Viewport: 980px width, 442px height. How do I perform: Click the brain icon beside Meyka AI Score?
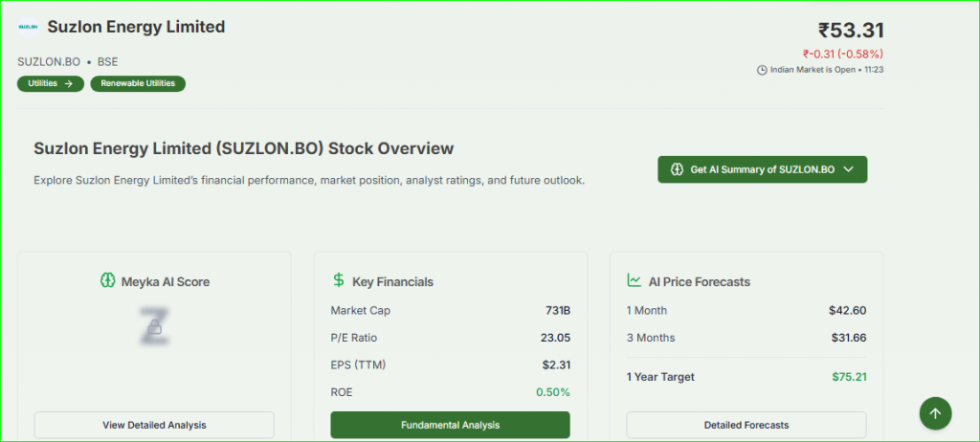(107, 281)
